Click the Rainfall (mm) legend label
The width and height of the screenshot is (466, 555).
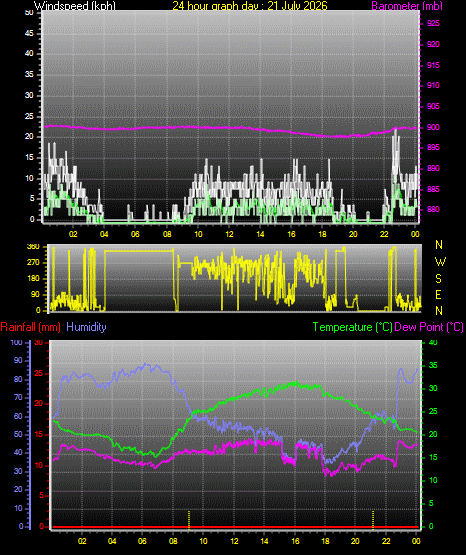(x=30, y=327)
